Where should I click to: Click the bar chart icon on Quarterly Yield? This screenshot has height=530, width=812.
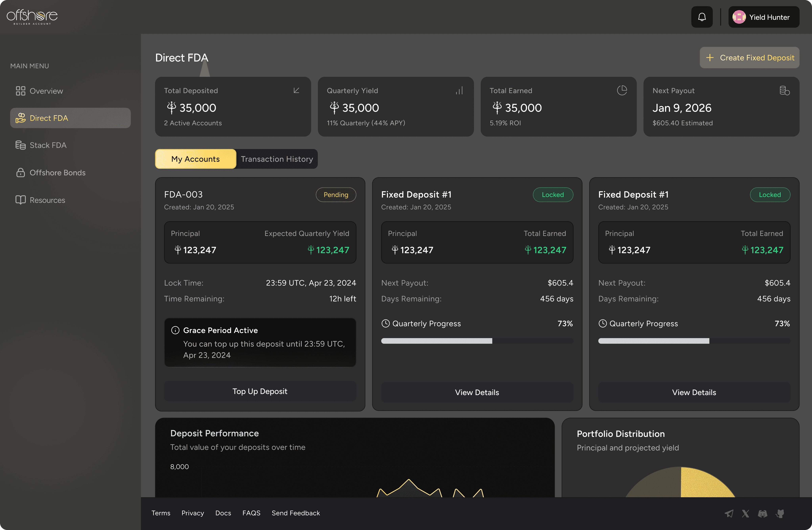[459, 90]
